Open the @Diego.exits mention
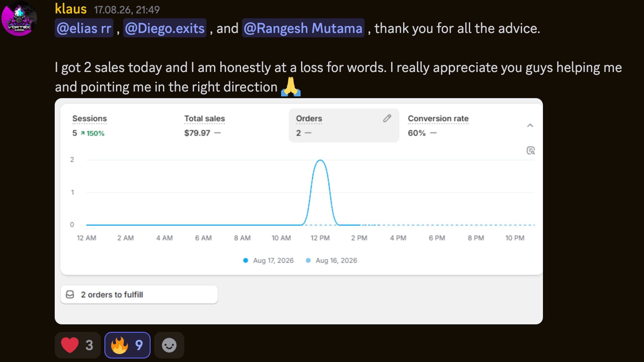 pyautogui.click(x=165, y=28)
